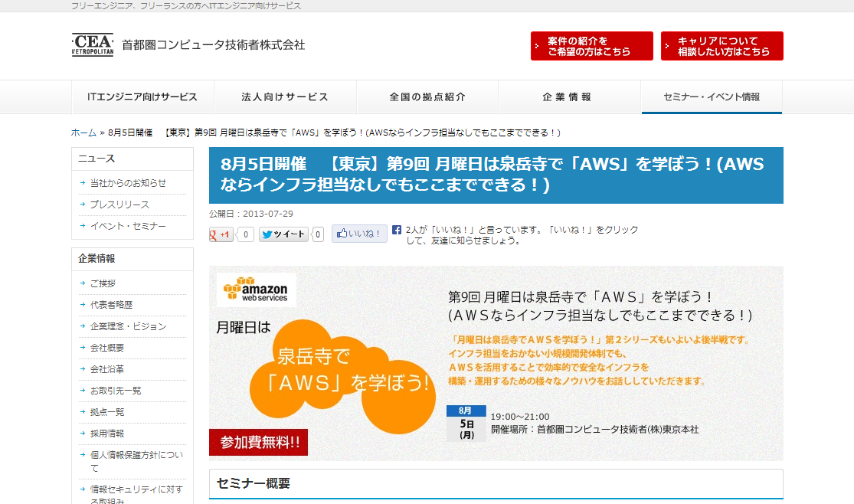
Task: Click the Google +1 button
Action: tap(221, 235)
